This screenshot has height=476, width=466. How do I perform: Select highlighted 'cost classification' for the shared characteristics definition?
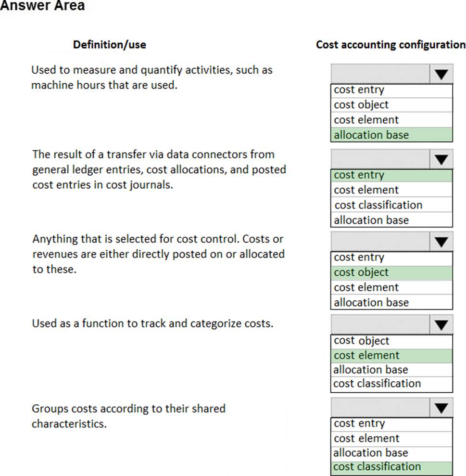(x=377, y=467)
